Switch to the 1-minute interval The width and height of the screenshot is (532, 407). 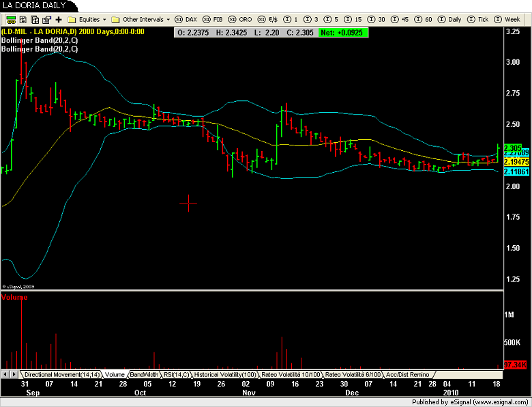point(290,20)
